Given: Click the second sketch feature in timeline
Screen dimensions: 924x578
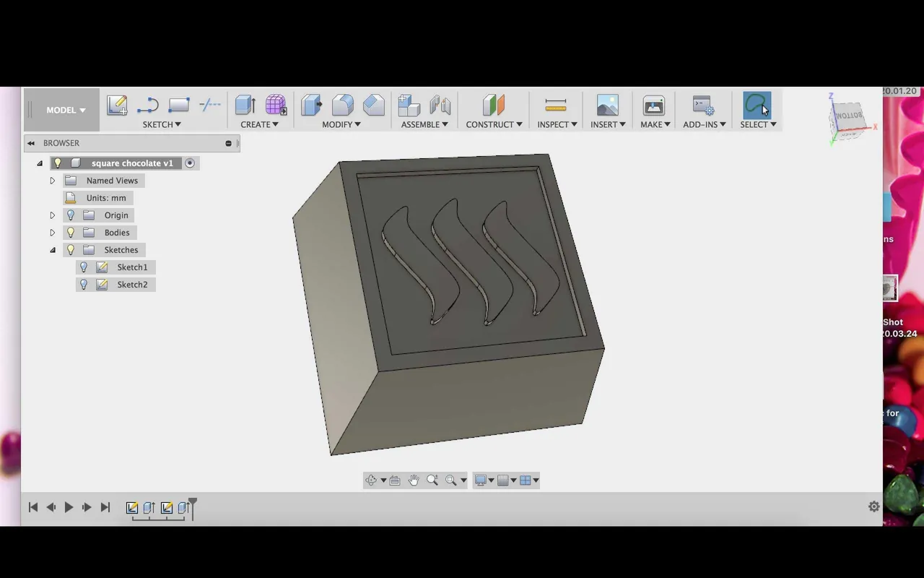Looking at the screenshot, I should point(167,508).
